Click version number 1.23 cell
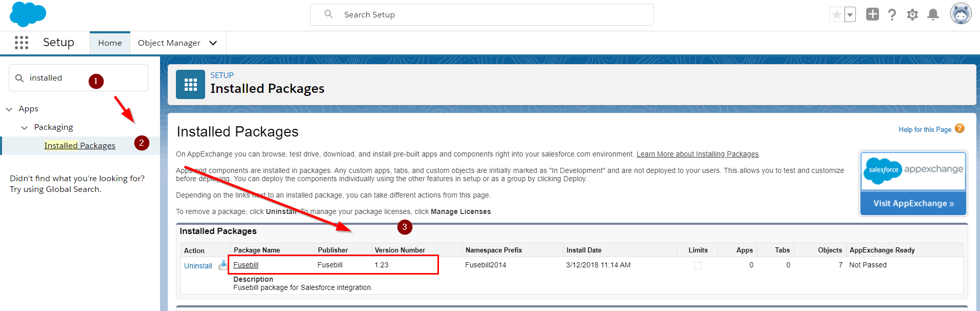Screen dimensions: 980x311 click(382, 265)
